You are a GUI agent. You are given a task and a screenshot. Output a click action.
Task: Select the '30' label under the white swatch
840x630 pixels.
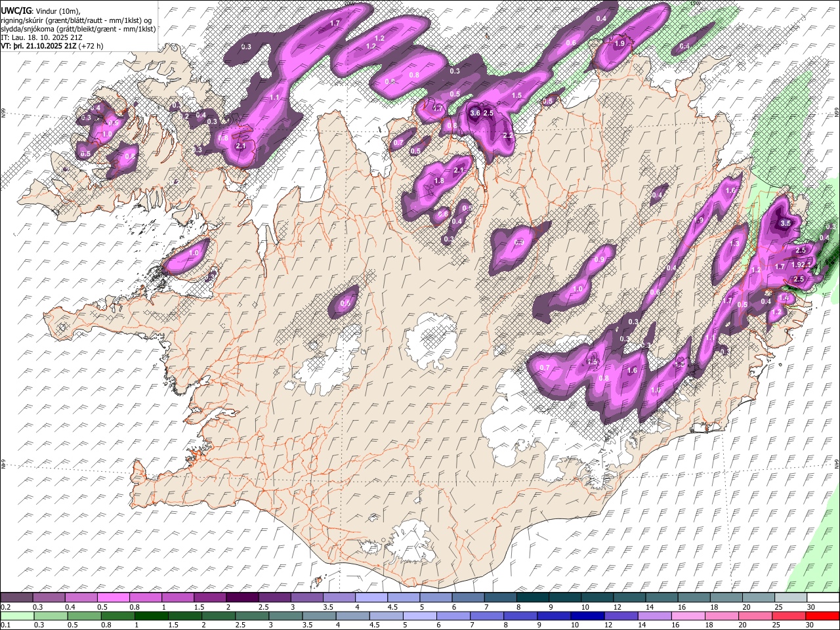pos(811,606)
